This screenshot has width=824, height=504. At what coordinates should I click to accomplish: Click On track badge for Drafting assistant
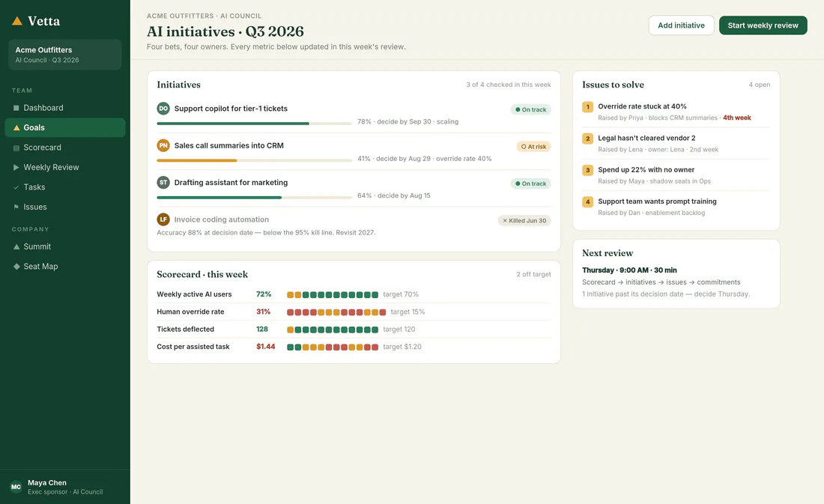(531, 183)
